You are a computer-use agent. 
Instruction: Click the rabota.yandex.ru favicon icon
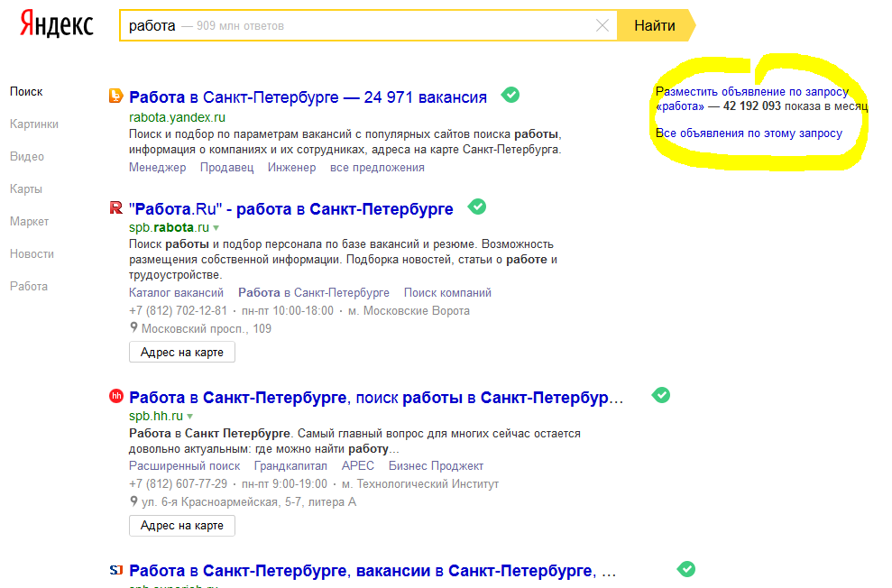tap(116, 96)
